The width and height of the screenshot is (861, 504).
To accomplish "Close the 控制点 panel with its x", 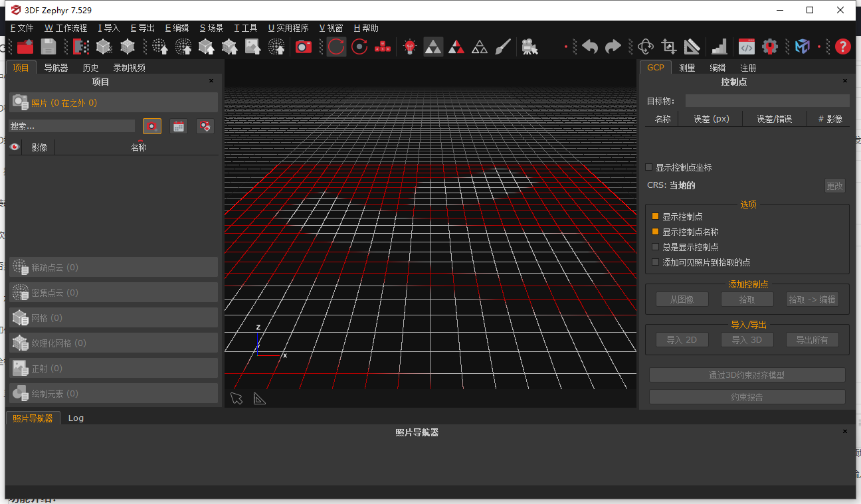I will pos(845,80).
